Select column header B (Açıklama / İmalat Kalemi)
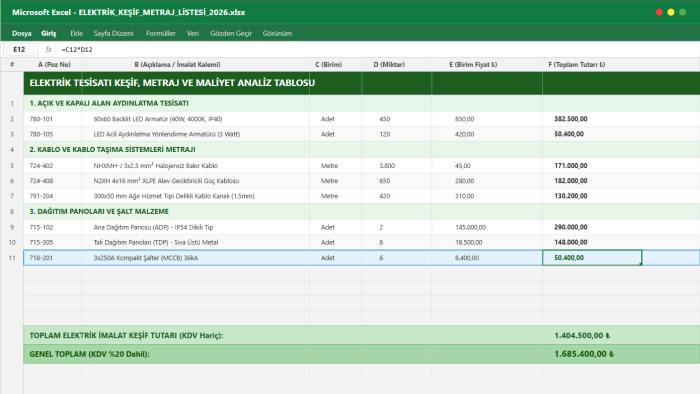700x394 pixels. [177, 65]
